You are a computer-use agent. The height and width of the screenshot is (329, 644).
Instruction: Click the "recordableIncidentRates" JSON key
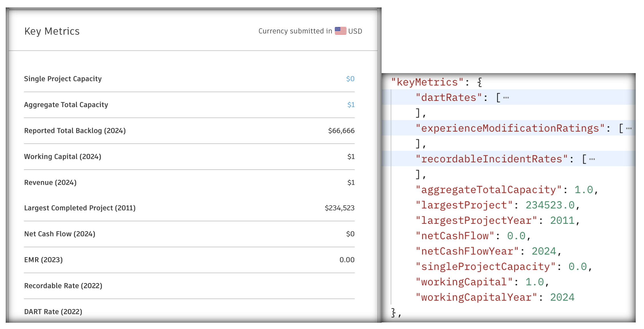491,159
